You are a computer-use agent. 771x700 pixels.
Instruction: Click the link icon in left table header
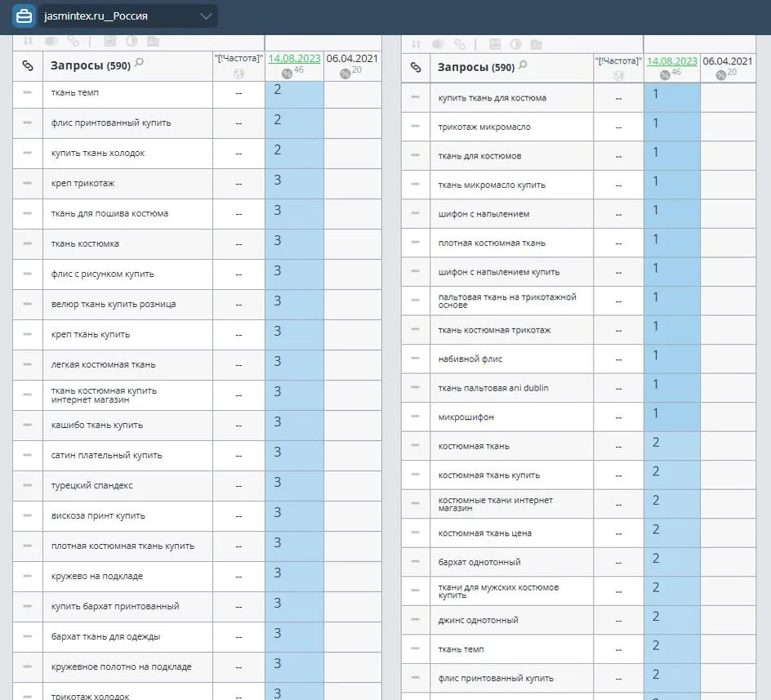(x=28, y=65)
